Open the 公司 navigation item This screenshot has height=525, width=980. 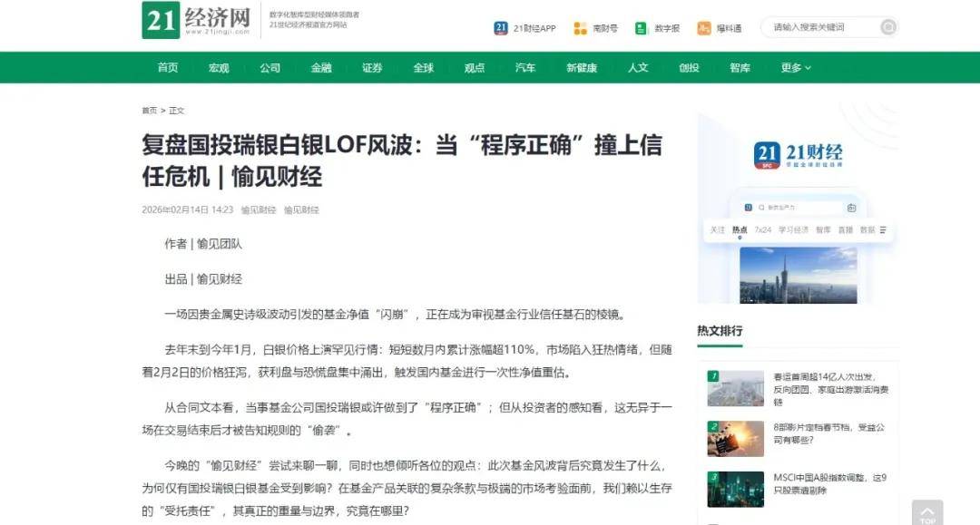[x=270, y=67]
